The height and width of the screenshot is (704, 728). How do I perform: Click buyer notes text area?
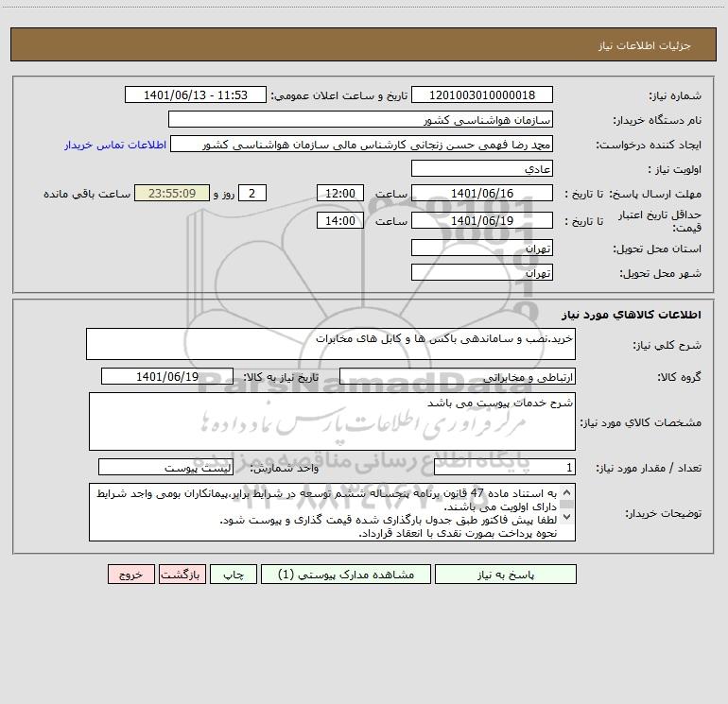pyautogui.click(x=332, y=512)
